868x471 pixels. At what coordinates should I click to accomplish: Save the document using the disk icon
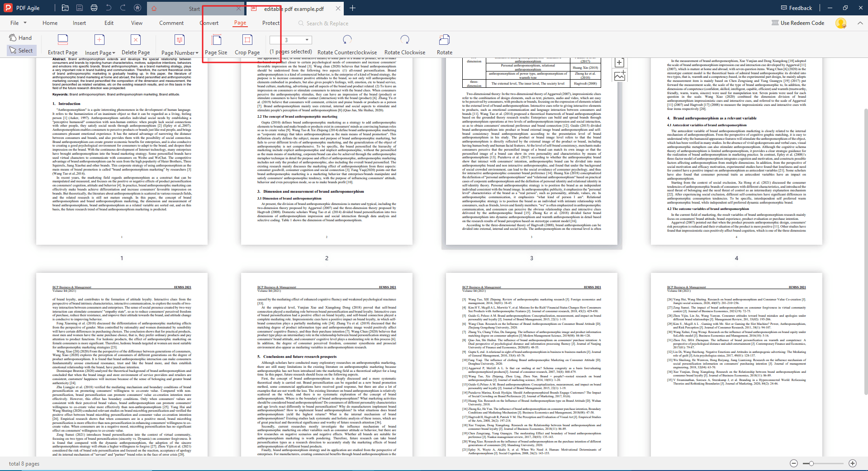80,8
